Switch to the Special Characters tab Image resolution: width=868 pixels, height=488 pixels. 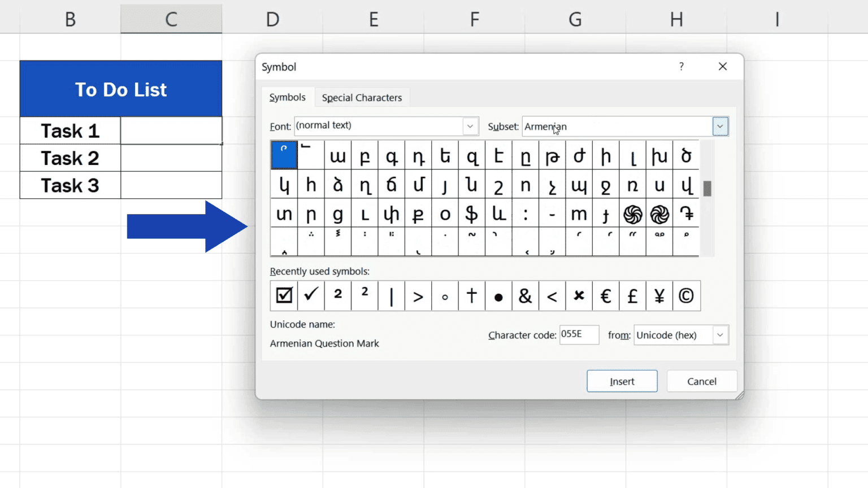362,97
